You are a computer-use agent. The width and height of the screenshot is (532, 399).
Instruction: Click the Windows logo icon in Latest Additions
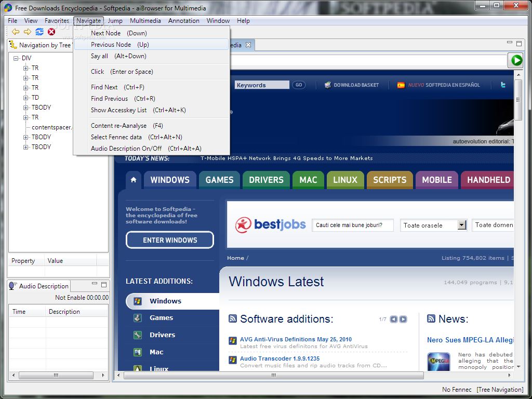tap(137, 301)
